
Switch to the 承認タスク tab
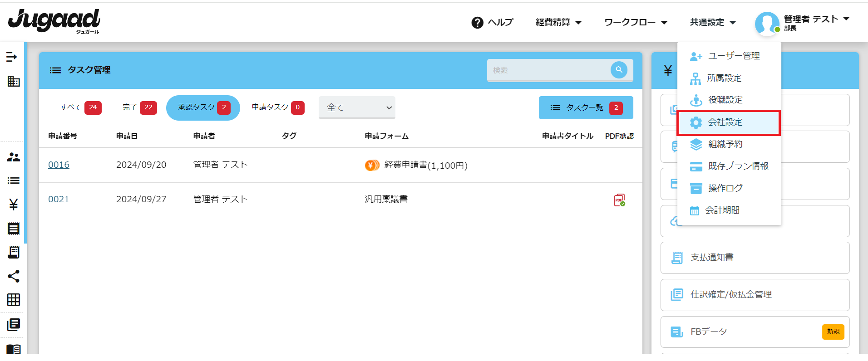click(203, 107)
